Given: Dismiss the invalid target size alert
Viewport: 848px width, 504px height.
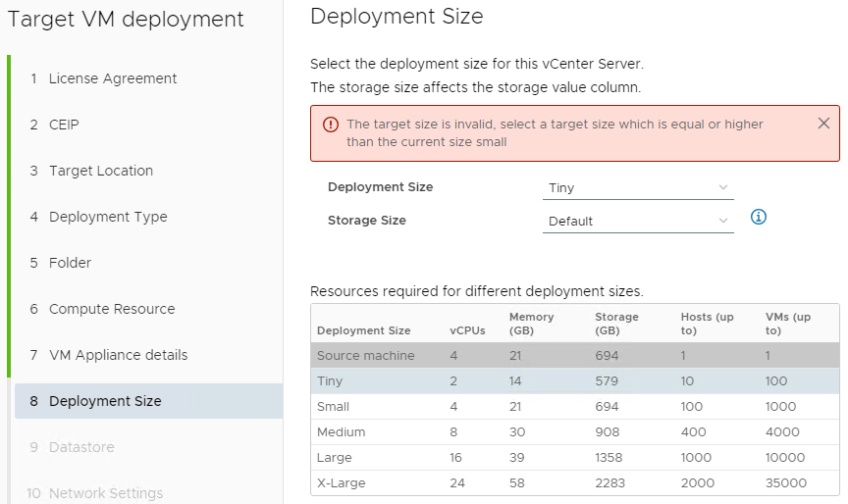Looking at the screenshot, I should (x=823, y=124).
